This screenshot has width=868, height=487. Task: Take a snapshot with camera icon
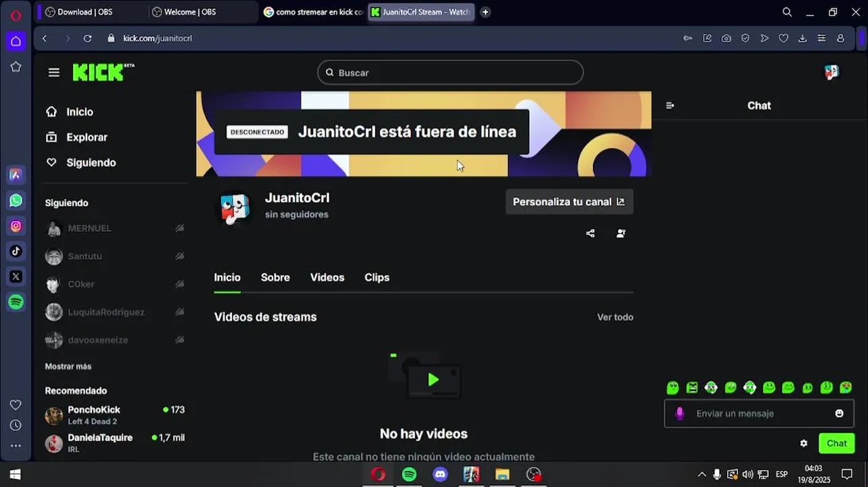(726, 39)
